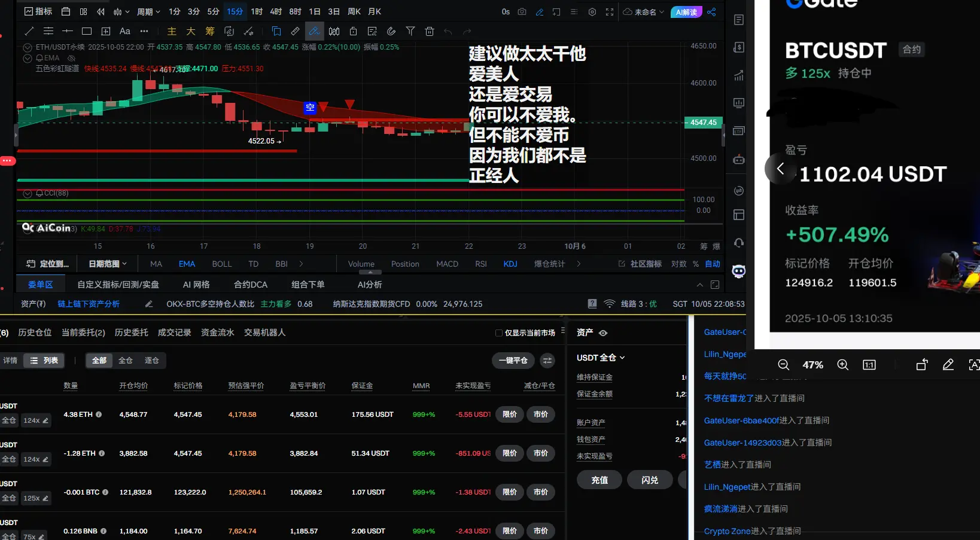Click the 一键平仓 close-all button

pos(513,361)
